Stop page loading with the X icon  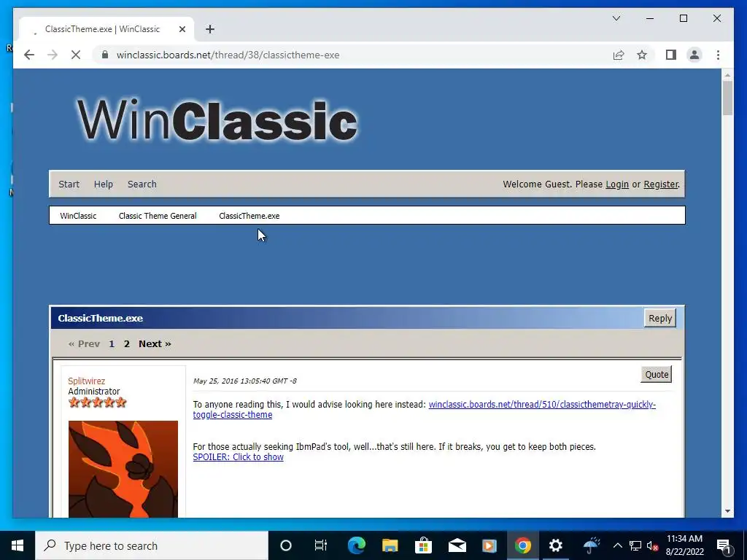pyautogui.click(x=76, y=55)
